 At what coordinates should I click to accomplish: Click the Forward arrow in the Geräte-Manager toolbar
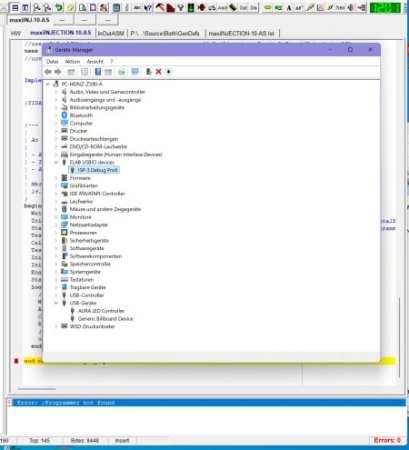click(x=58, y=72)
